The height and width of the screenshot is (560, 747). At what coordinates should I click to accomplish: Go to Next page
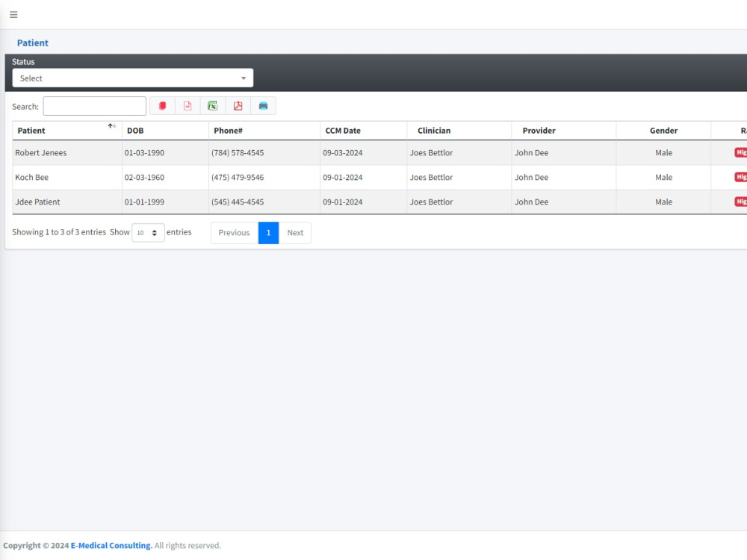point(295,233)
